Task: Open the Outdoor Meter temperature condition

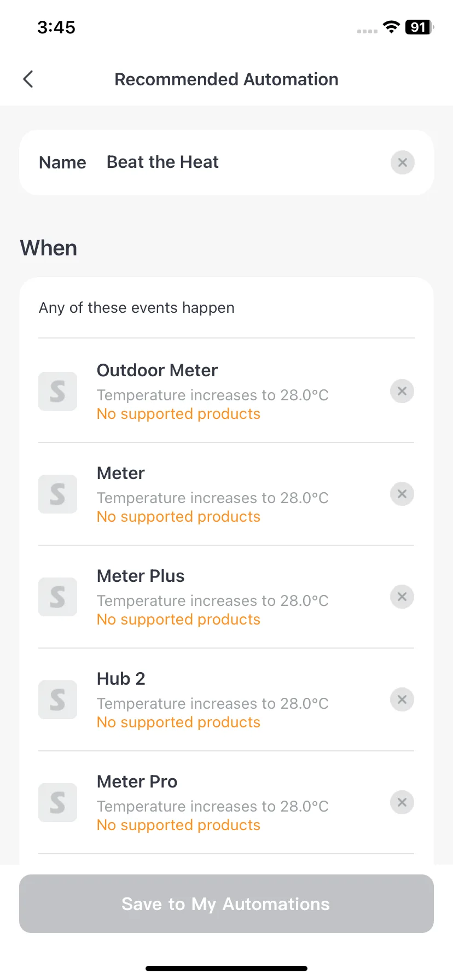Action: pos(213,395)
